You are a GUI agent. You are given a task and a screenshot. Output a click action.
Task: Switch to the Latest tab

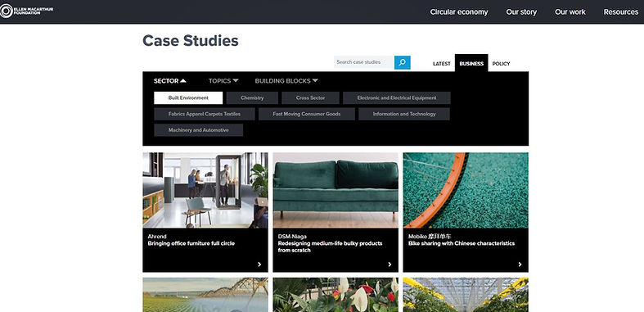pos(442,64)
